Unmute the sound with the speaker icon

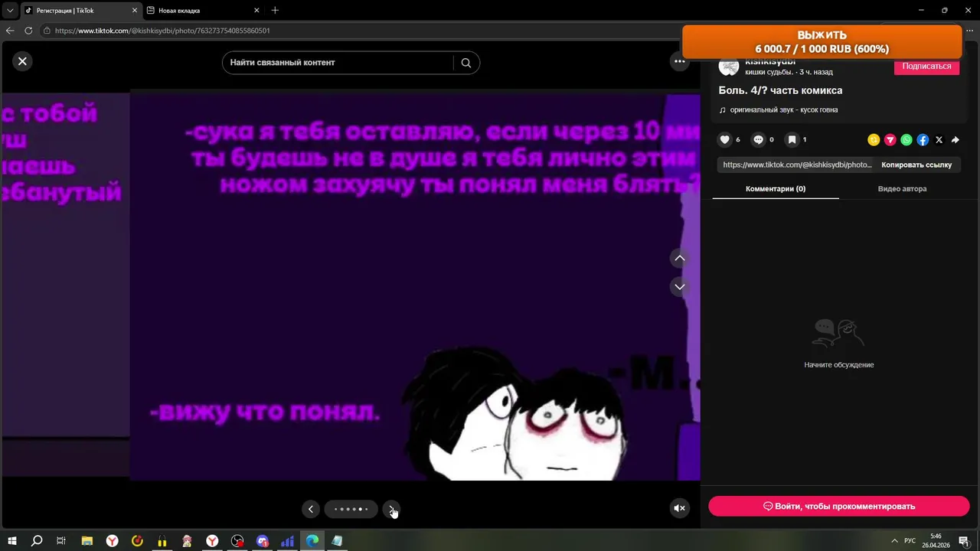679,508
